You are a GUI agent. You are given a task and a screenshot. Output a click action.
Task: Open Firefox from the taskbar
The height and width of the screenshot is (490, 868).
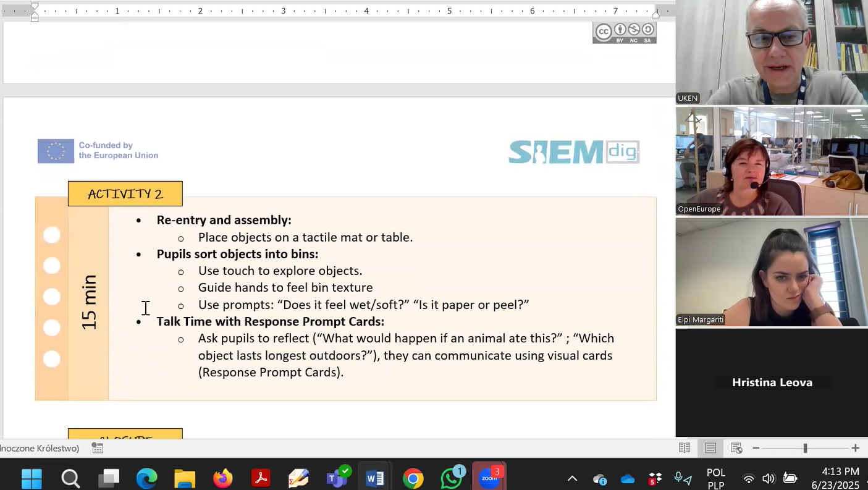click(222, 478)
